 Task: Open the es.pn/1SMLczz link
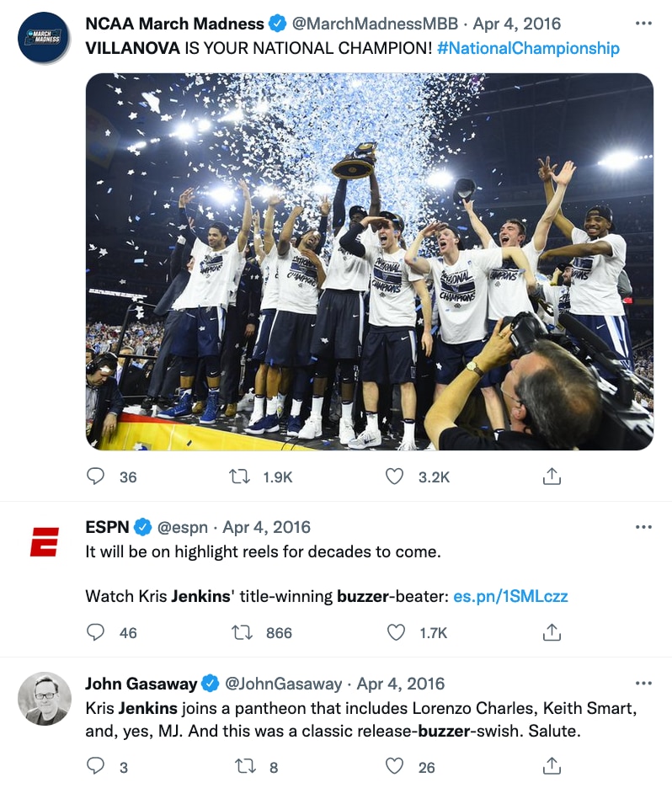coord(510,596)
